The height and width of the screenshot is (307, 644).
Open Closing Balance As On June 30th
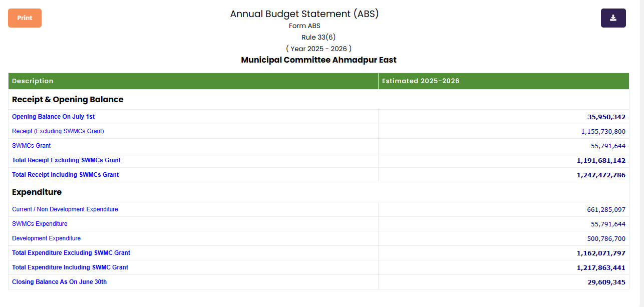coord(59,282)
